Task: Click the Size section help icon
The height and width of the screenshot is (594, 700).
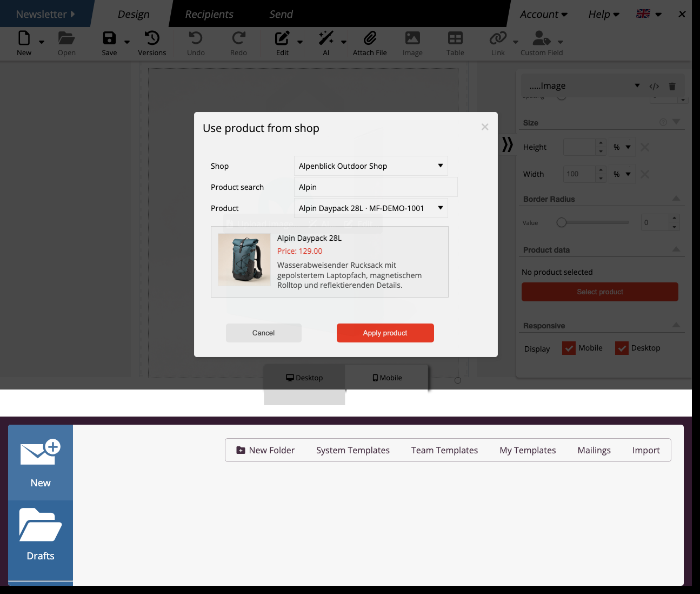Action: pos(663,122)
